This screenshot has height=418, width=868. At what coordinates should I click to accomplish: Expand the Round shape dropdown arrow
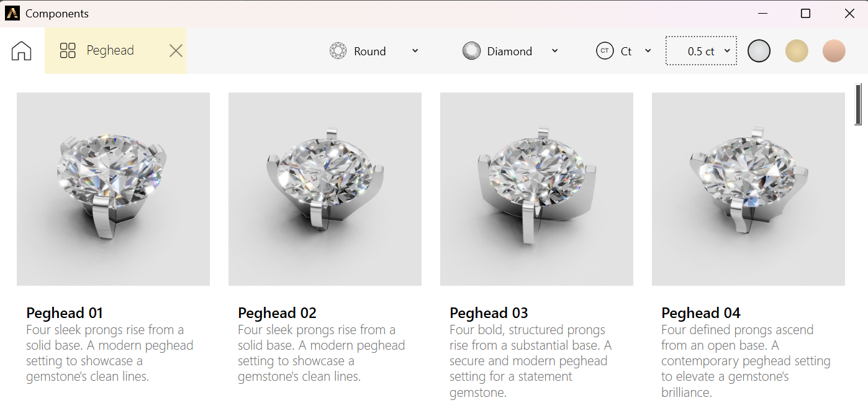click(x=415, y=51)
